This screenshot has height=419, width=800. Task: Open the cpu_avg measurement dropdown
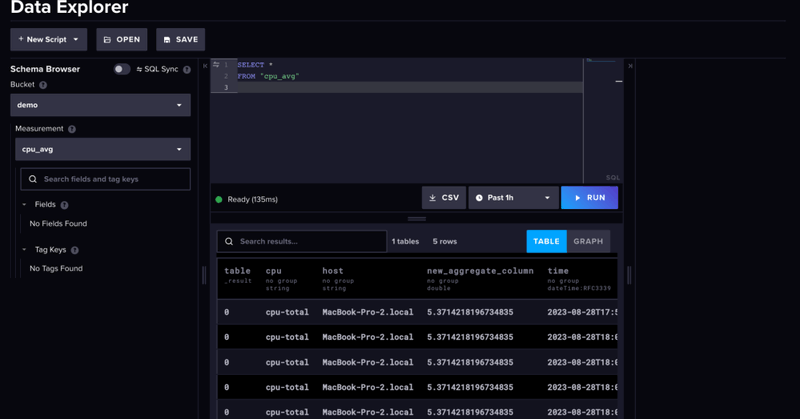(x=103, y=149)
